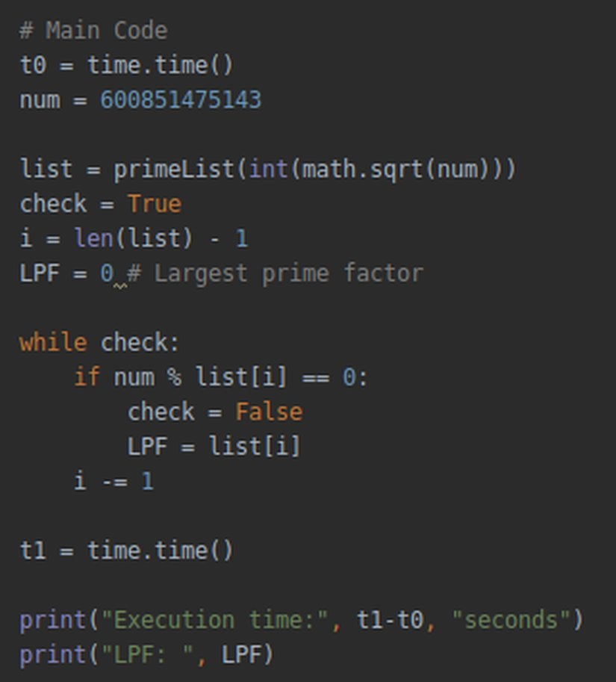Screen dimensions: 616x682
Task: Place cursor on the number 600851475143
Action: point(181,100)
